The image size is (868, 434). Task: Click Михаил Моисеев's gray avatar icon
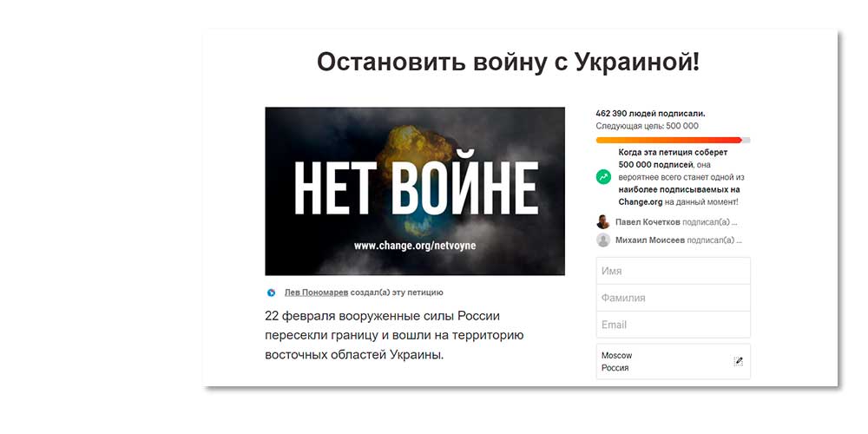click(x=603, y=240)
